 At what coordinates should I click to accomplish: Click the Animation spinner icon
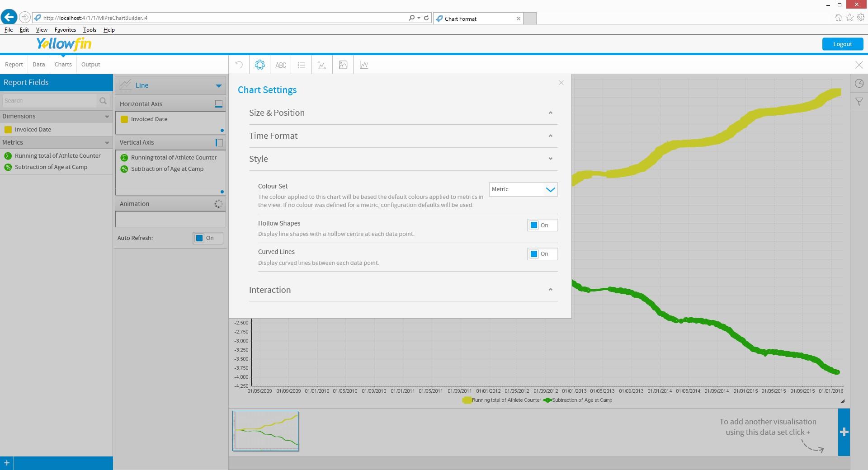coord(218,204)
